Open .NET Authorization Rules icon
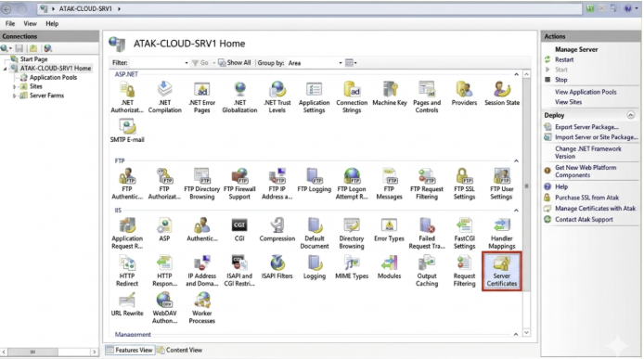The height and width of the screenshot is (359, 644). (x=127, y=97)
